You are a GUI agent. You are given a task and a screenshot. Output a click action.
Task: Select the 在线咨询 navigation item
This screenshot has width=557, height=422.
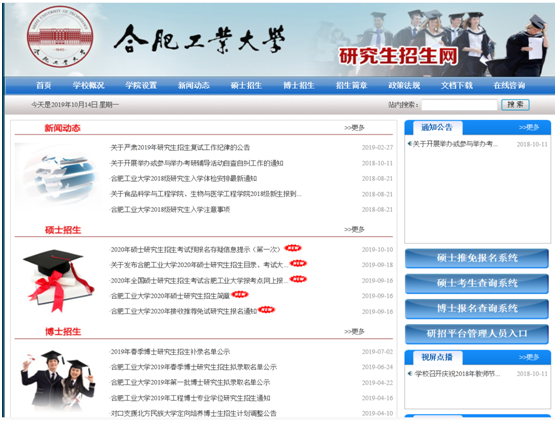509,85
